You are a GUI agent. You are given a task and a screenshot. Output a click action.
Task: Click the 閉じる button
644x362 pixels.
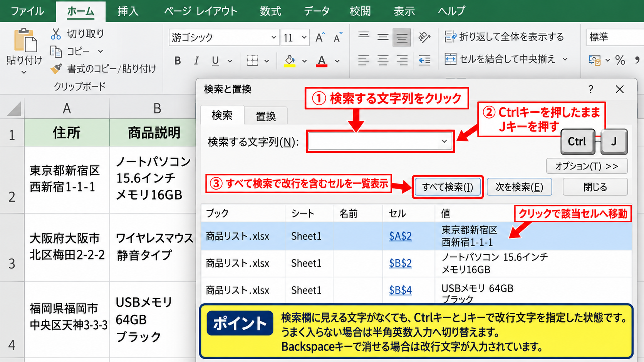(x=595, y=187)
